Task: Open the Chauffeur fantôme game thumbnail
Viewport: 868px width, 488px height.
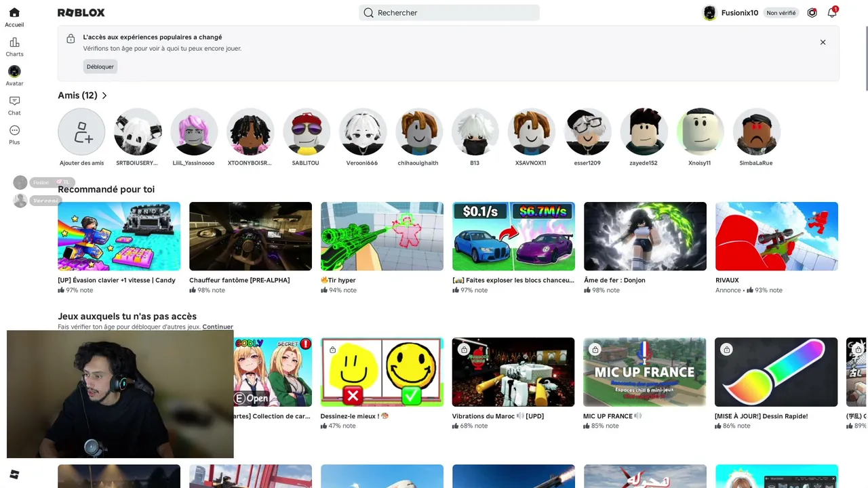Action: (251, 237)
